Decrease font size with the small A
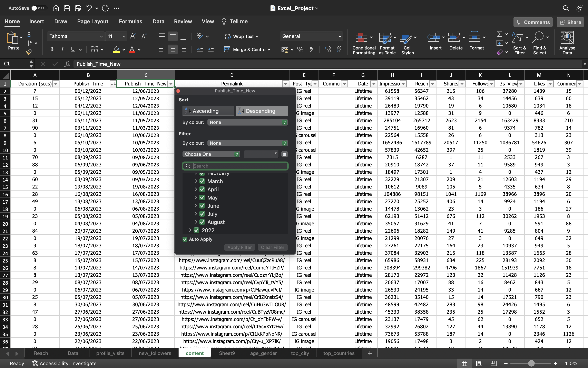This screenshot has height=368, width=588. pos(144,36)
